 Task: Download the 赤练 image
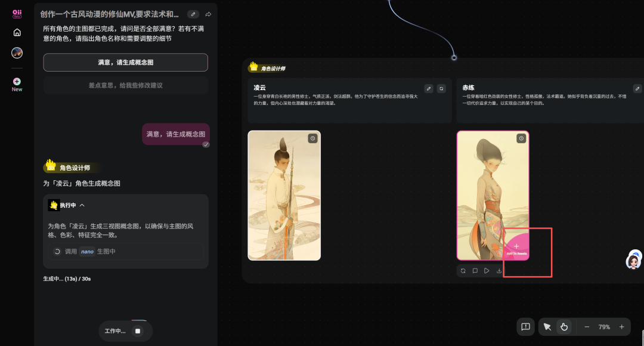(499, 271)
